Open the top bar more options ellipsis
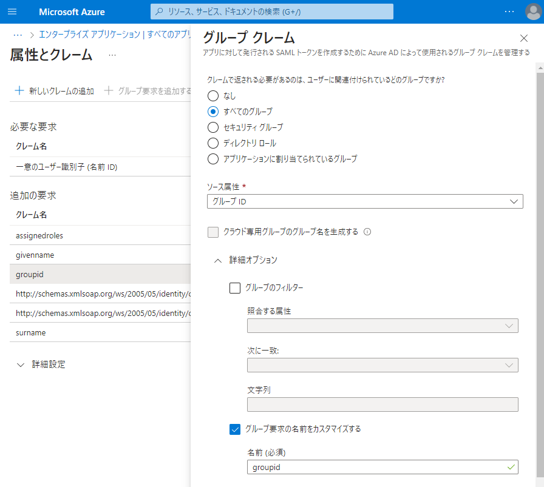544x487 pixels. [509, 12]
